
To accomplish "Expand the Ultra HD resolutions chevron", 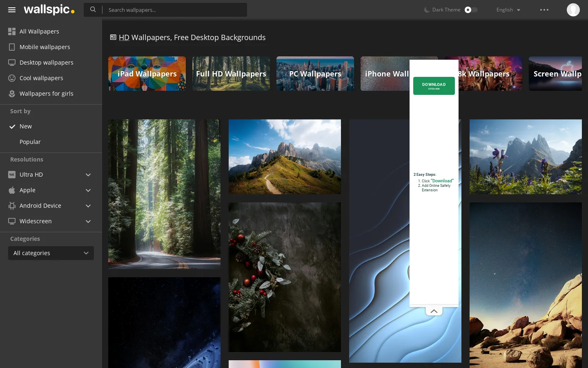I will [x=88, y=175].
